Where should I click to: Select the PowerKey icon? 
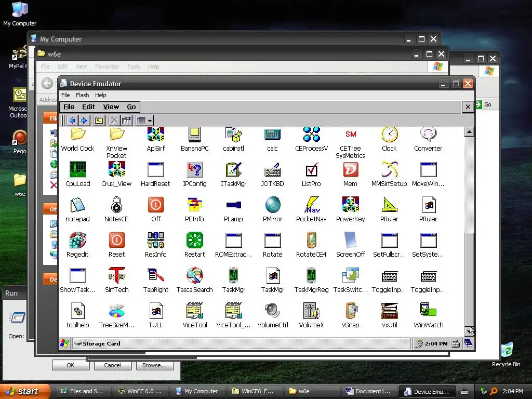coord(350,205)
